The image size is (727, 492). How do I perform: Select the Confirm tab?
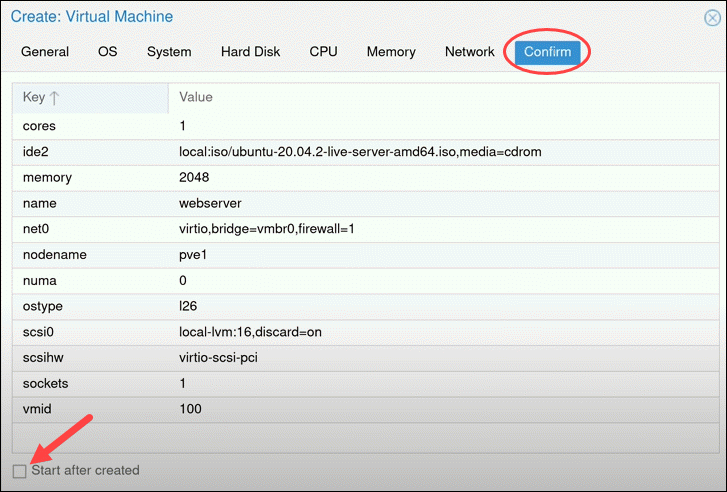click(x=548, y=52)
